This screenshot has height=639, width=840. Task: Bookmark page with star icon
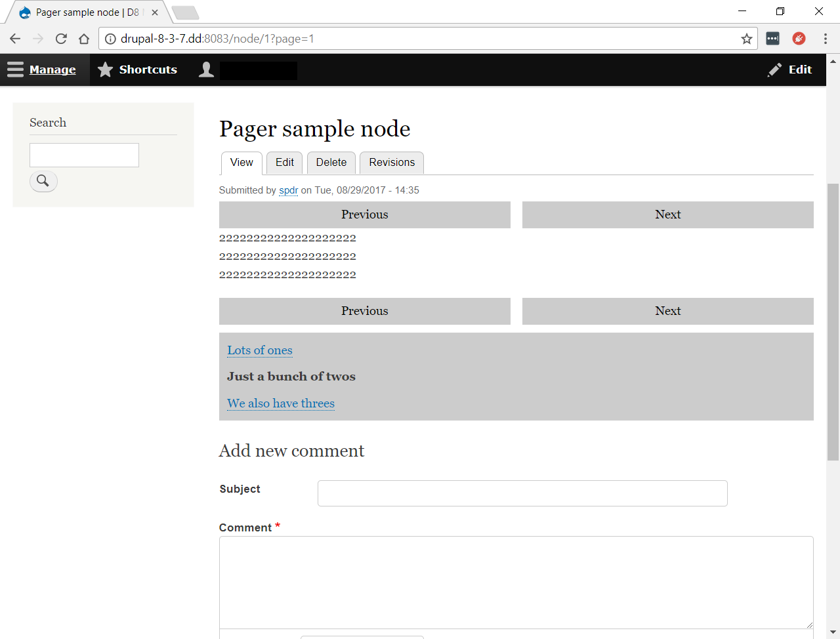pyautogui.click(x=746, y=39)
